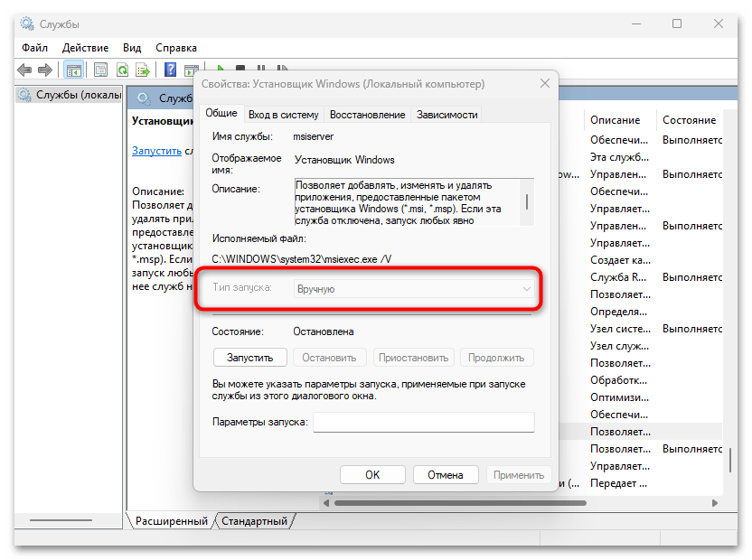Screen dimensions: 752x560
Task: Click the horizontal scrollbar thumb in services list
Action: (x=460, y=503)
